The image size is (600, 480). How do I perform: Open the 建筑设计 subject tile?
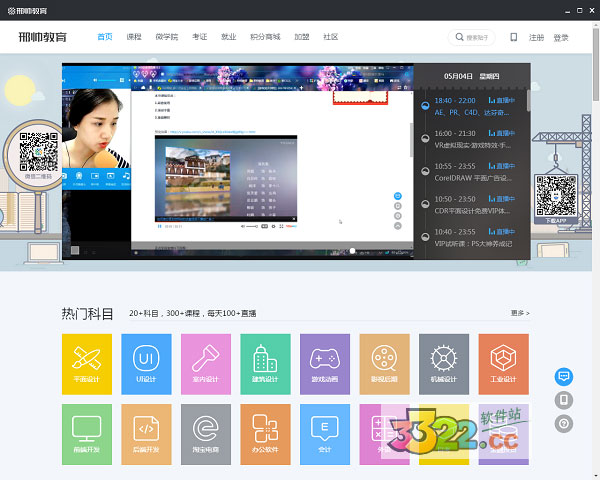tap(265, 364)
